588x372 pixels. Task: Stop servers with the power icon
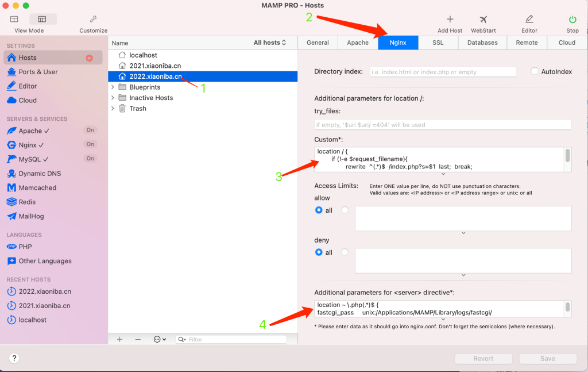pyautogui.click(x=572, y=19)
